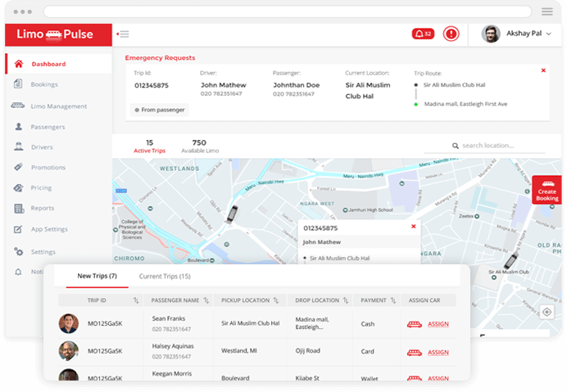The image size is (567, 392).
Task: Click Madina mall, Eastleigh First Ave route stop
Action: (x=465, y=104)
